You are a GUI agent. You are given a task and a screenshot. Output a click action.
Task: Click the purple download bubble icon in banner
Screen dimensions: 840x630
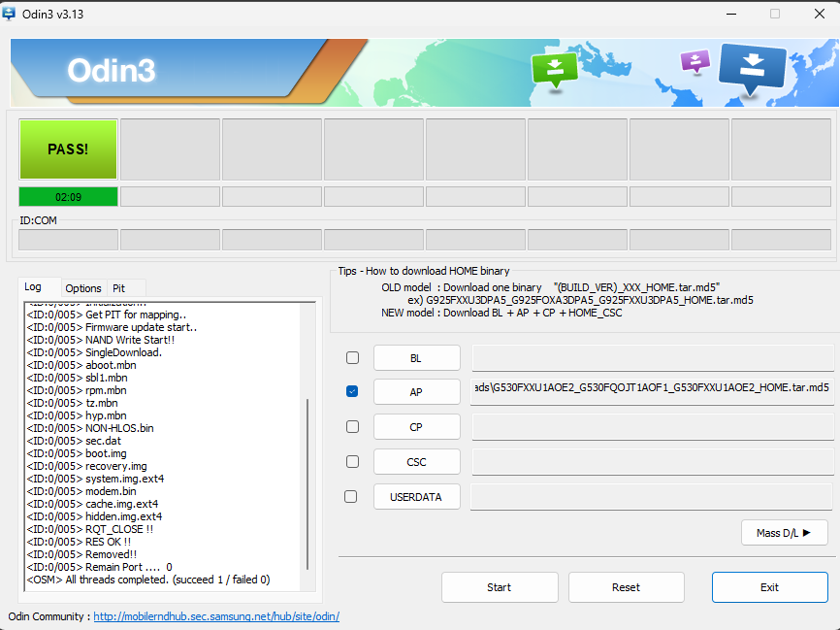point(695,62)
